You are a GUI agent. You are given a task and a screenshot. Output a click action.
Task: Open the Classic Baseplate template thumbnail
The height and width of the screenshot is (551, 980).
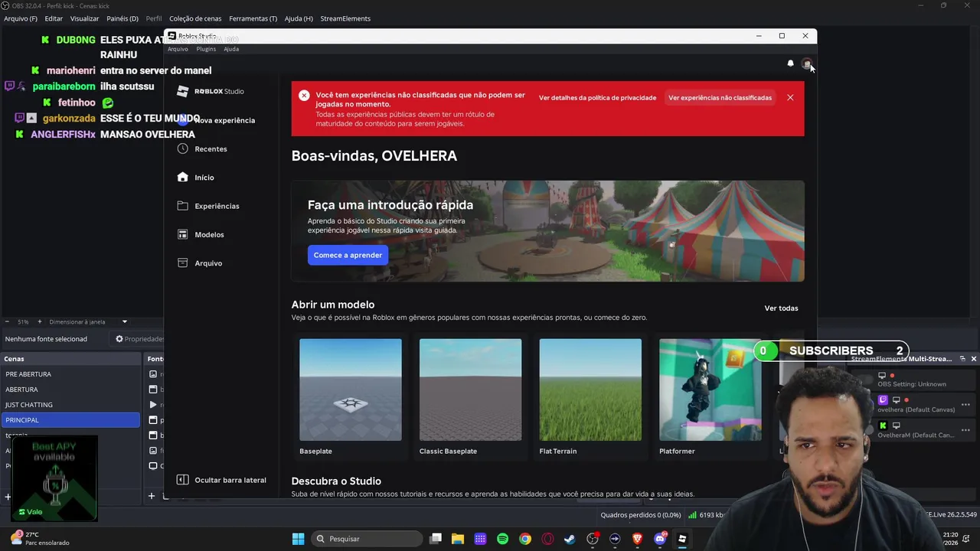point(470,390)
